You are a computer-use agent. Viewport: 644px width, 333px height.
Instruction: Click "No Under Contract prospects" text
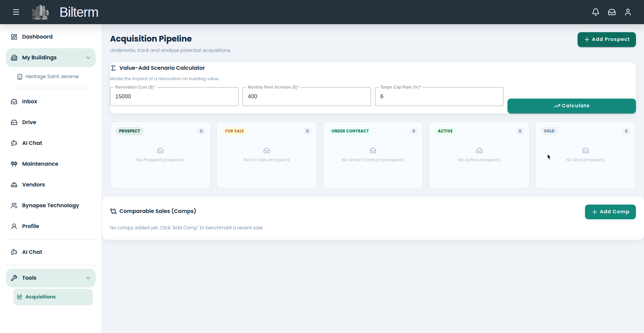(373, 160)
